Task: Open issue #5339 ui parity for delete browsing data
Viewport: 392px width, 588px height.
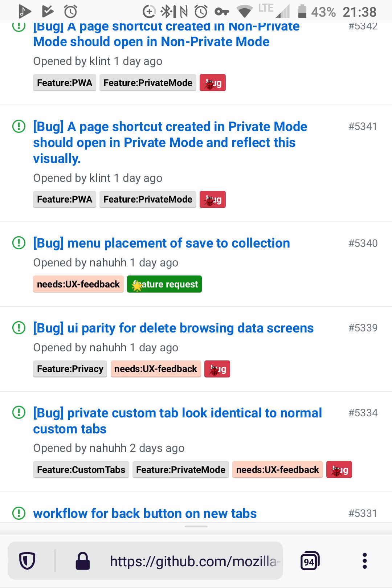Action: (173, 328)
